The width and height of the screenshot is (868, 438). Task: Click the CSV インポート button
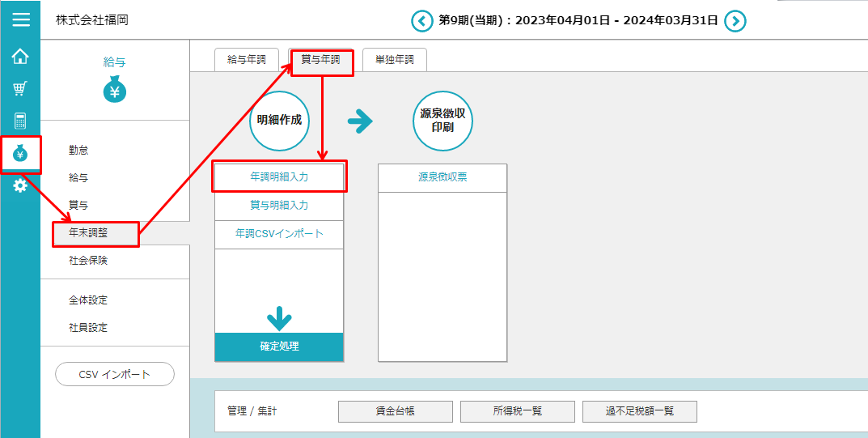coord(115,374)
